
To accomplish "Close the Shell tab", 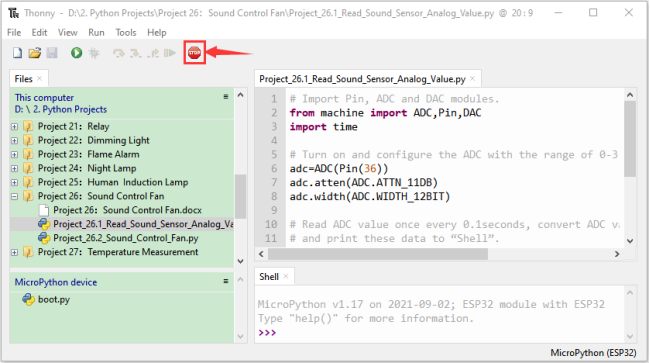I will pyautogui.click(x=286, y=276).
